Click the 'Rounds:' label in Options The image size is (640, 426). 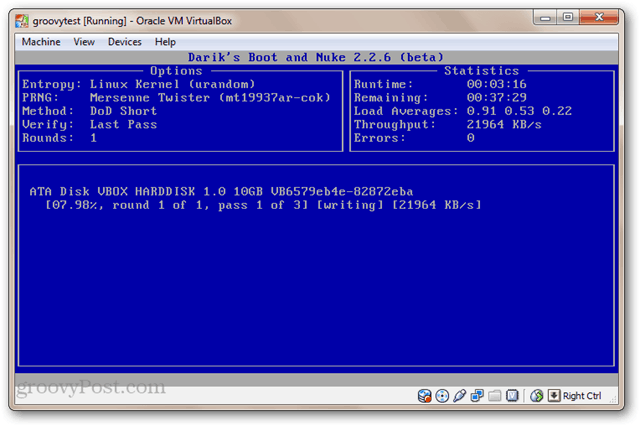click(48, 138)
